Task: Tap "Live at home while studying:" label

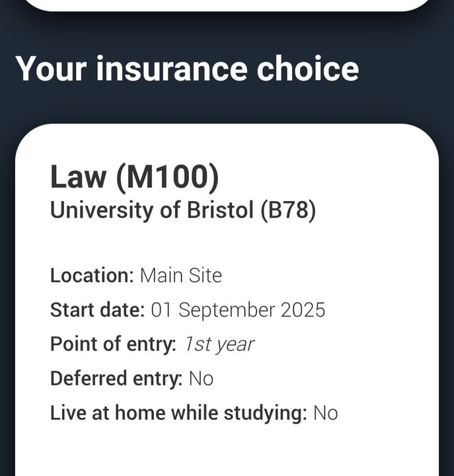Action: 178,413
